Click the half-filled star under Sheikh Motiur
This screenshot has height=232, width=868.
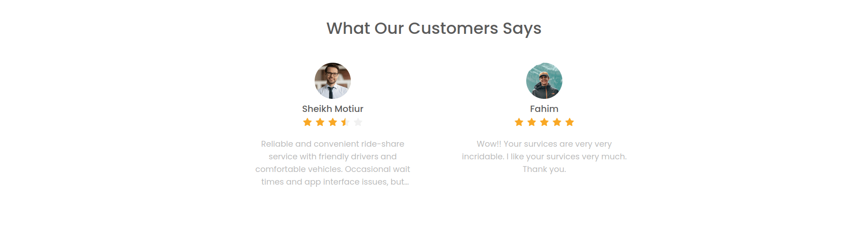click(345, 122)
